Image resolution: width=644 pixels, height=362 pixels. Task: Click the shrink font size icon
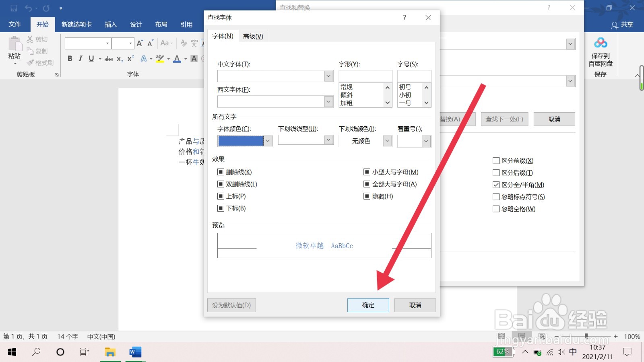click(x=150, y=43)
